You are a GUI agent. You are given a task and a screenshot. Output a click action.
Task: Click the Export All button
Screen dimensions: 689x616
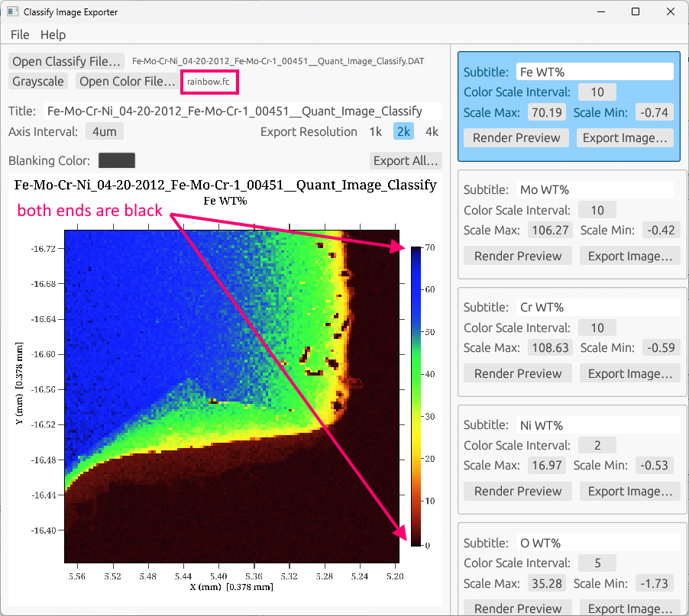point(406,160)
